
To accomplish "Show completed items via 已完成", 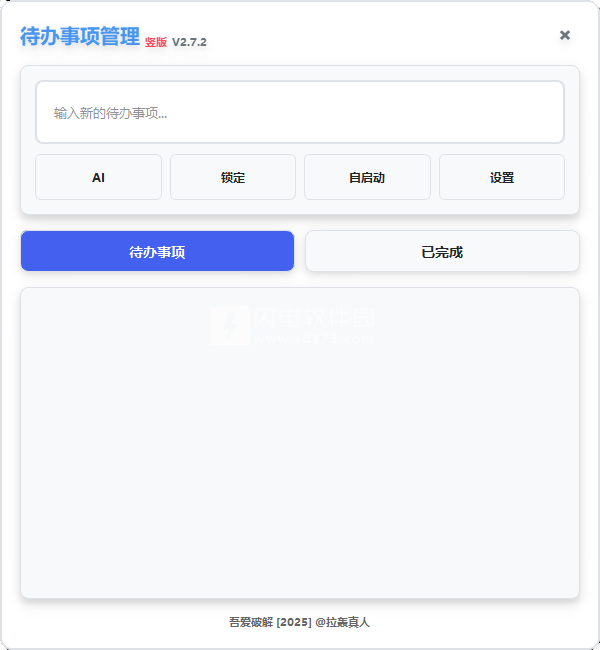I will [x=442, y=251].
